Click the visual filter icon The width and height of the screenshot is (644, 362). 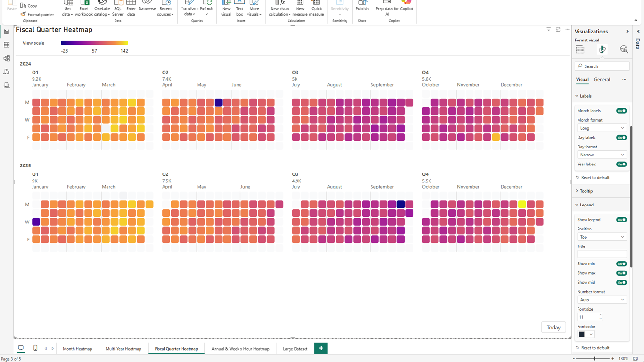pos(548,29)
